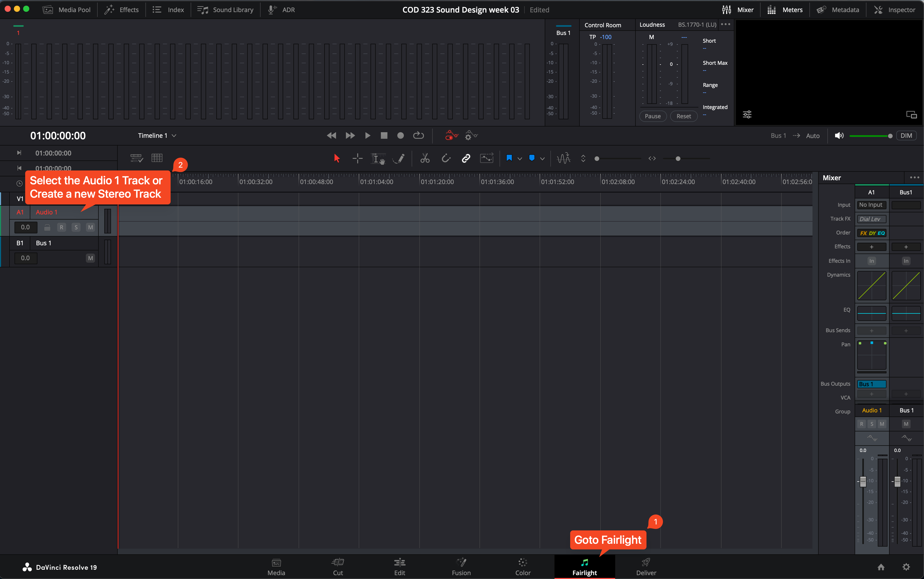Viewport: 924px width, 579px height.
Task: Click the stop transport button
Action: (x=384, y=135)
